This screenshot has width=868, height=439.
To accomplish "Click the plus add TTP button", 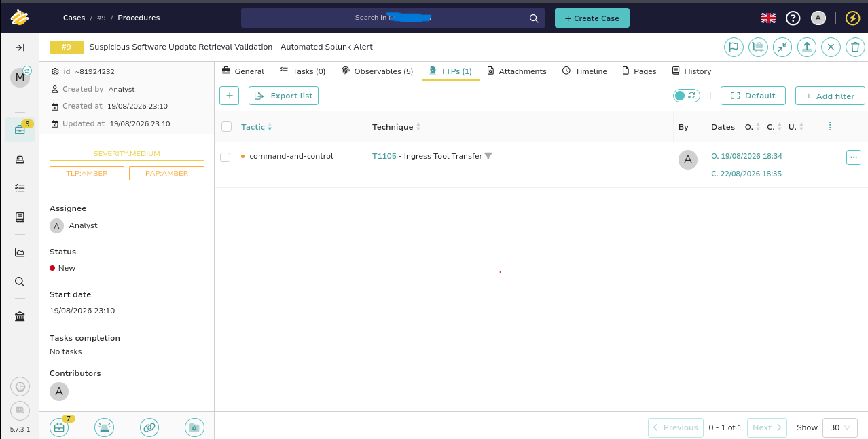I will tap(229, 96).
